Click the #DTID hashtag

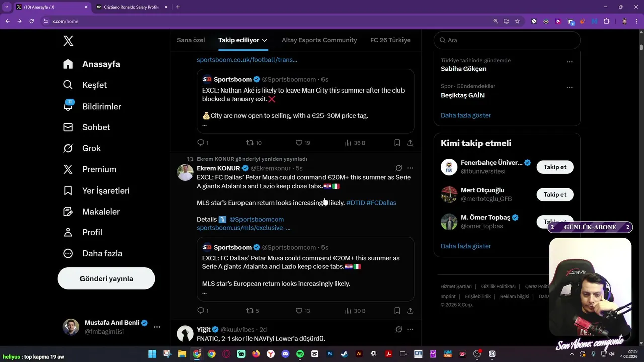356,203
